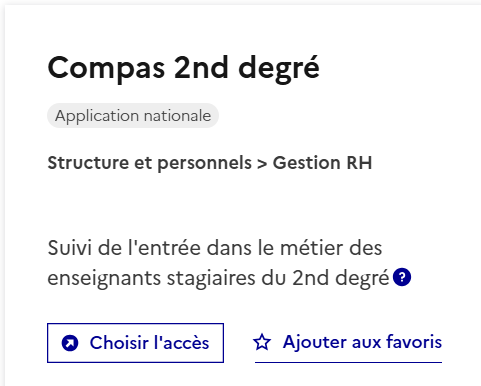Image resolution: width=481 pixels, height=386 pixels.
Task: Click the line starting Suivi de l'entrée
Action: click(215, 248)
